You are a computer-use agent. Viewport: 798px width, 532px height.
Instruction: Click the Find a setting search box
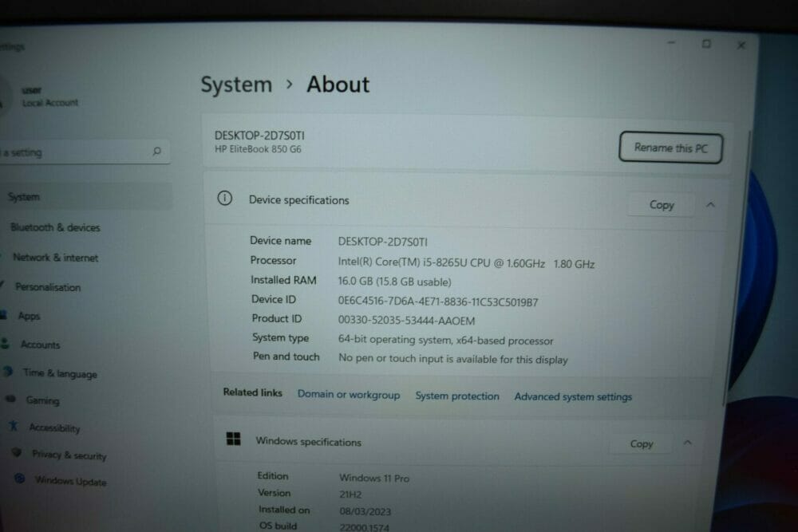(x=84, y=152)
